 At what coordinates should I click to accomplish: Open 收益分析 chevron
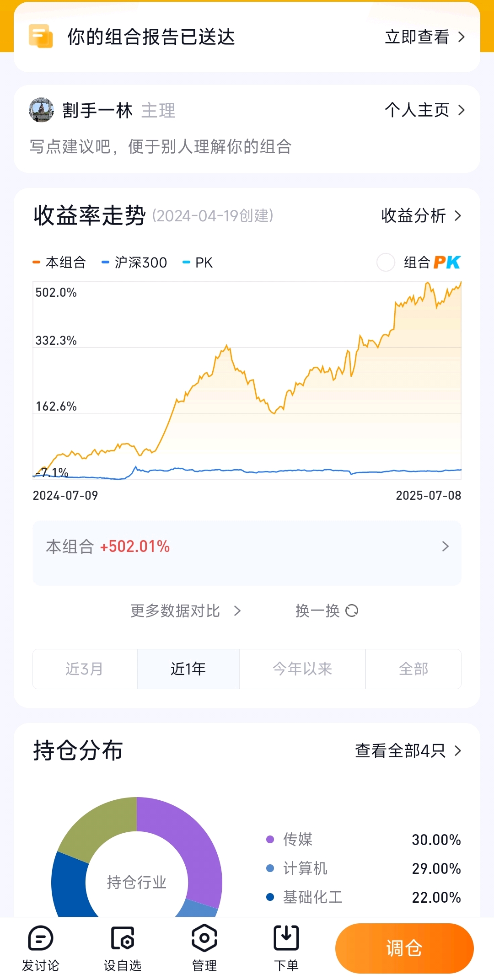[458, 215]
